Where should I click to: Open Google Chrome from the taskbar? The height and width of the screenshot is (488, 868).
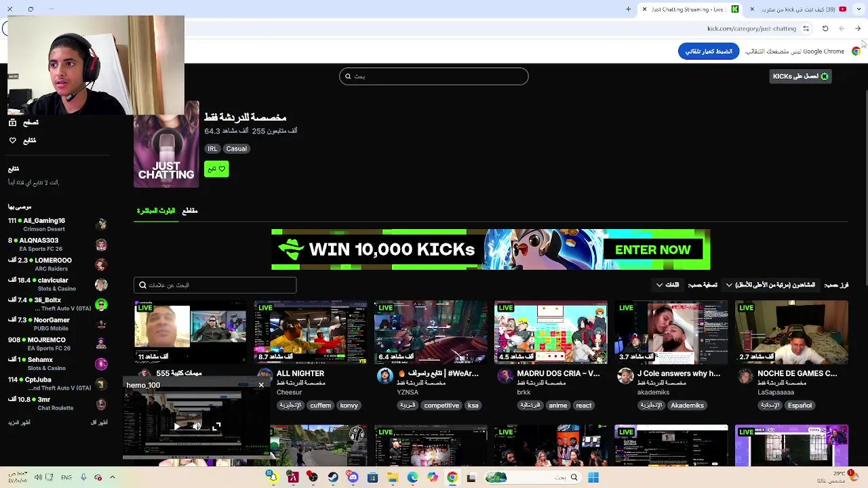coord(452,477)
